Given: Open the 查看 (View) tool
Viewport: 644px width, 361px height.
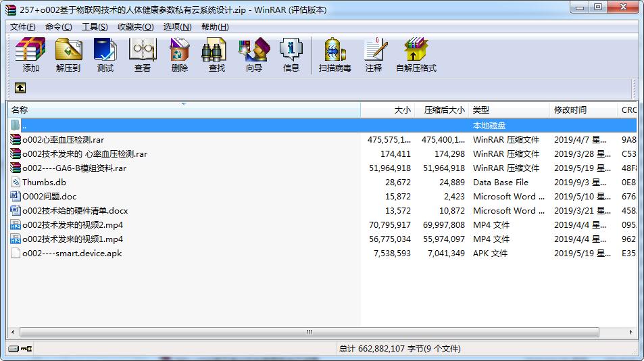Looking at the screenshot, I should [143, 55].
